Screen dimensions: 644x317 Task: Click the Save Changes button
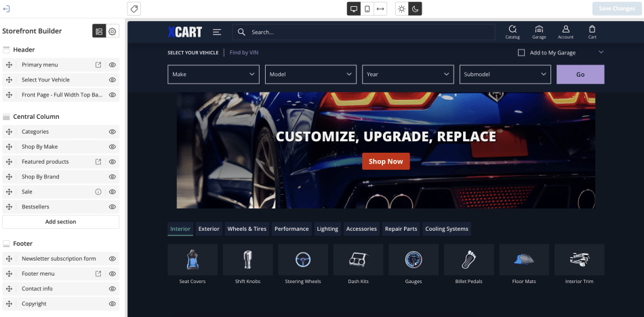(617, 9)
